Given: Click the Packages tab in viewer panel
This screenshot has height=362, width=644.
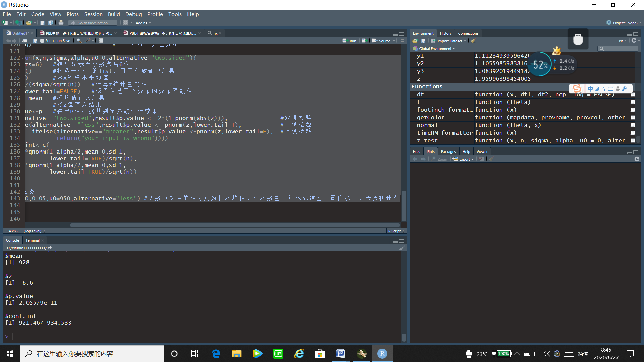Looking at the screenshot, I should (x=448, y=152).
